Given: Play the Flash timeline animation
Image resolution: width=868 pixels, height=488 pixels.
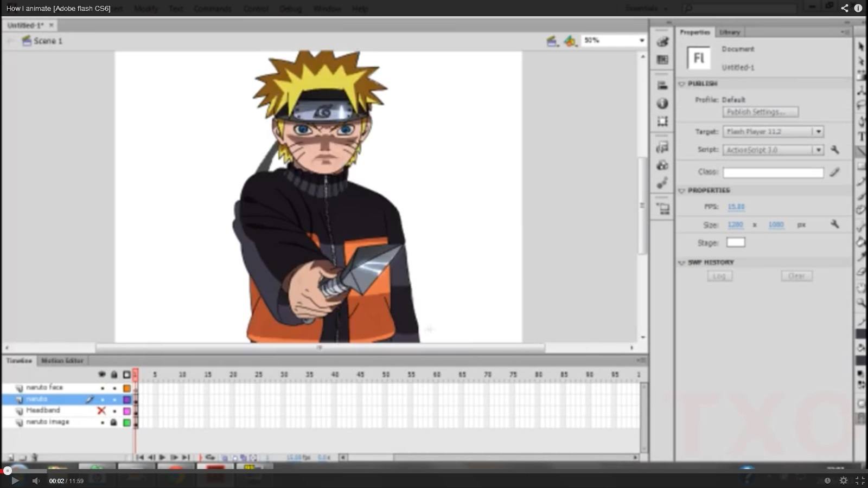Looking at the screenshot, I should click(162, 458).
